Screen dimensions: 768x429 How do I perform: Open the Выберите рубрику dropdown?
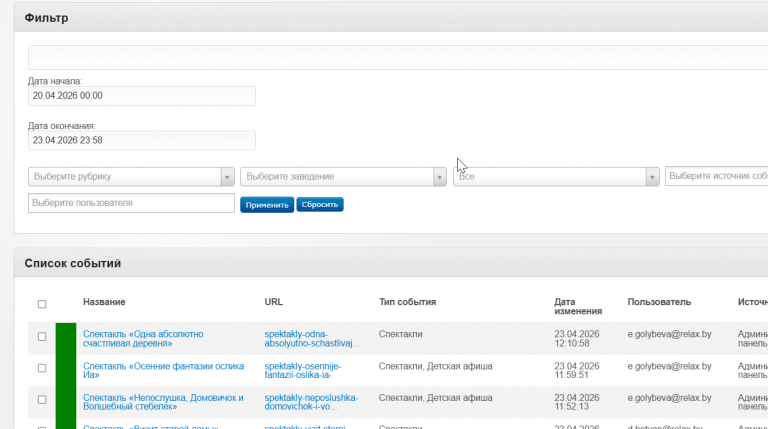131,177
